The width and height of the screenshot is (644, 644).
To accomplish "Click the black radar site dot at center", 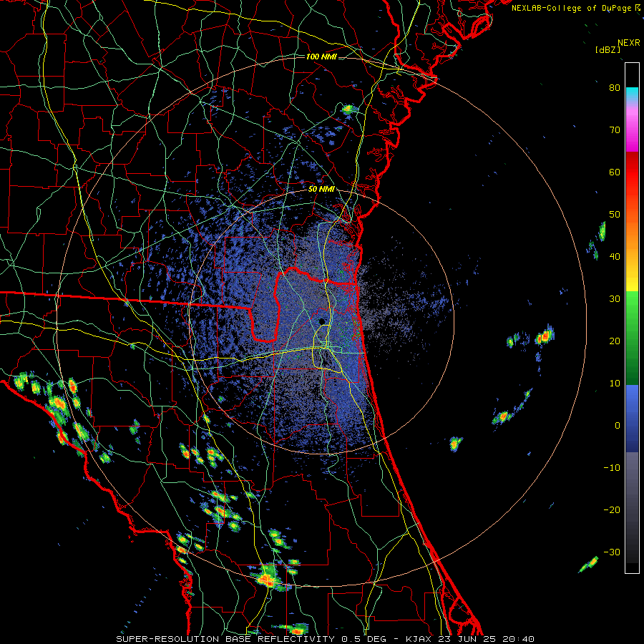I will [x=322, y=321].
